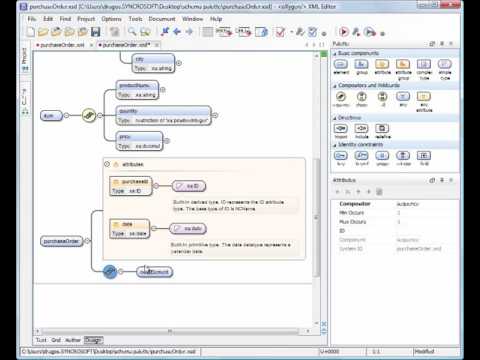Click the Open file folder icon
Screen dimensions: 480x360
(43, 32)
